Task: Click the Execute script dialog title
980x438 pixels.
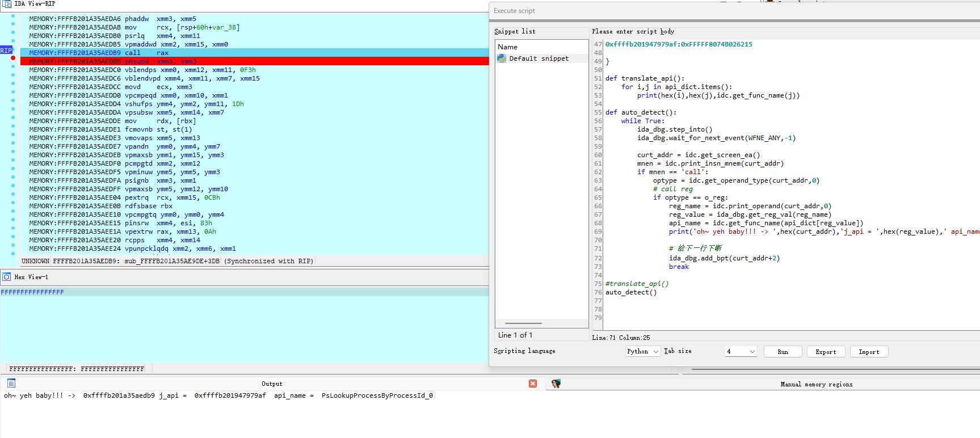Action: pyautogui.click(x=514, y=11)
